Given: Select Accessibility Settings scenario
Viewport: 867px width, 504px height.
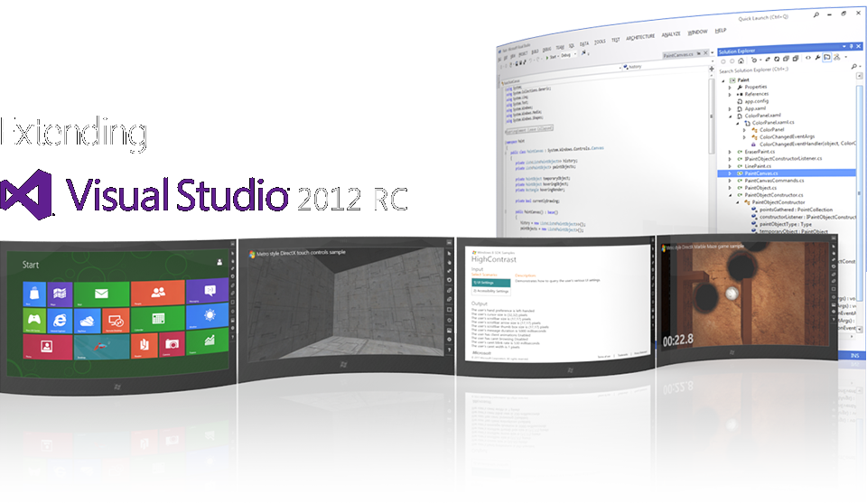Looking at the screenshot, I should pyautogui.click(x=491, y=291).
